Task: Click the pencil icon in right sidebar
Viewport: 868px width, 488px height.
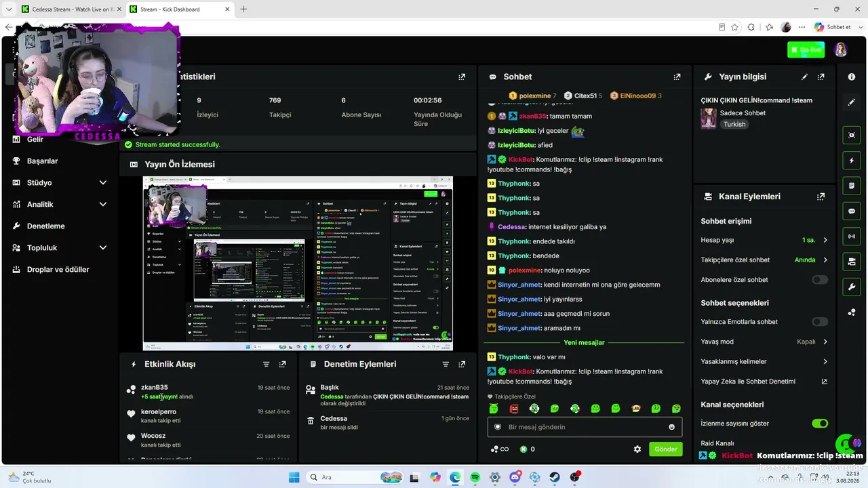Action: click(x=852, y=102)
